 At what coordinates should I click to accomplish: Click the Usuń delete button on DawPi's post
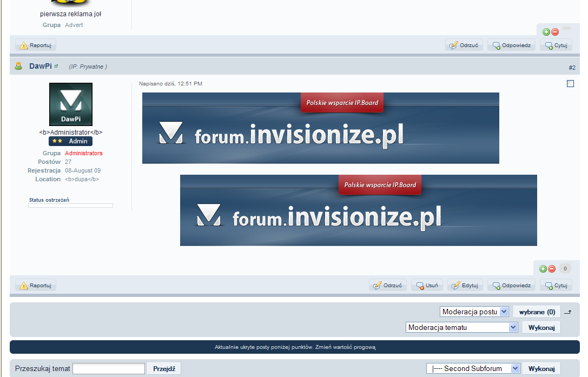(x=427, y=285)
